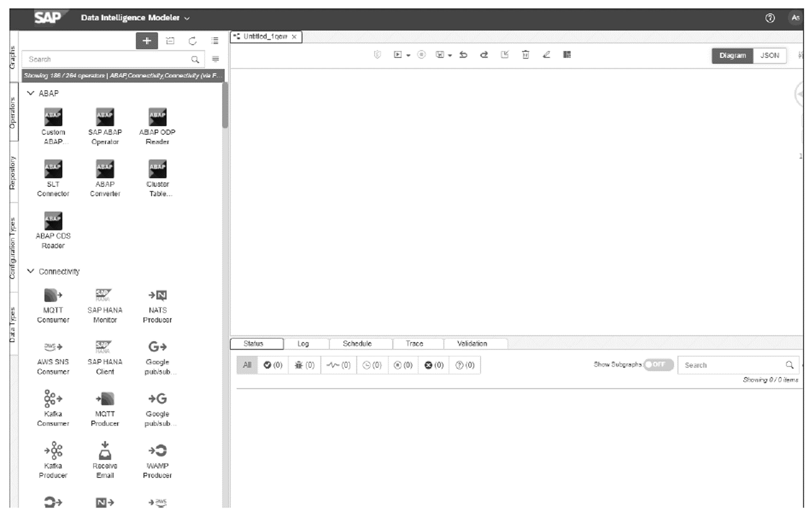Click the export graph toolbar icon
The image size is (812, 519).
[505, 55]
